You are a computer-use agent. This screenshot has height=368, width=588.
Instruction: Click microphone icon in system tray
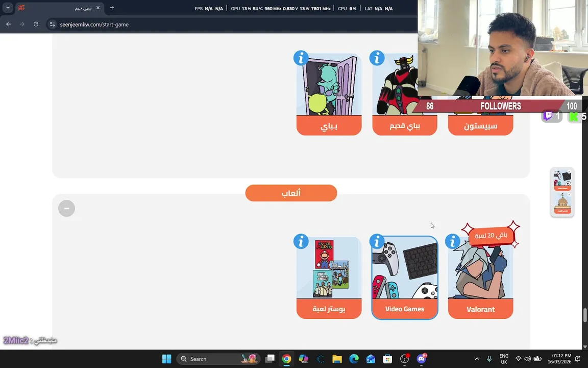pos(489,359)
